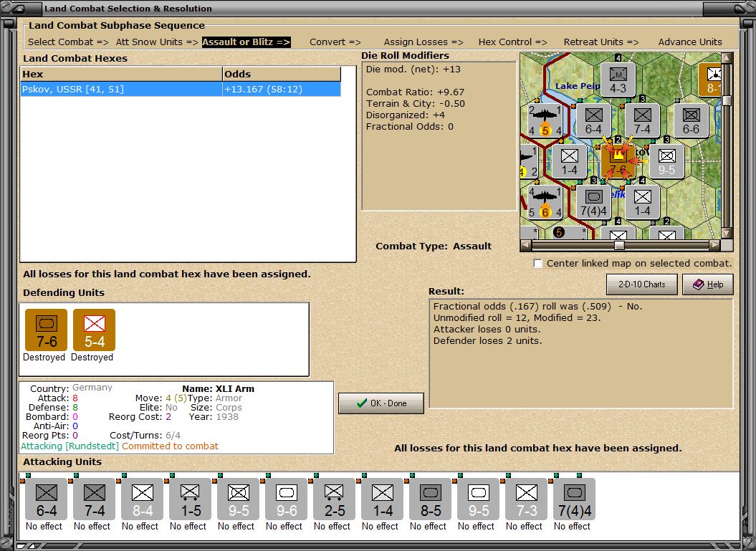Click the 6-4 unit on the minimap
This screenshot has width=756, height=551.
tap(593, 120)
